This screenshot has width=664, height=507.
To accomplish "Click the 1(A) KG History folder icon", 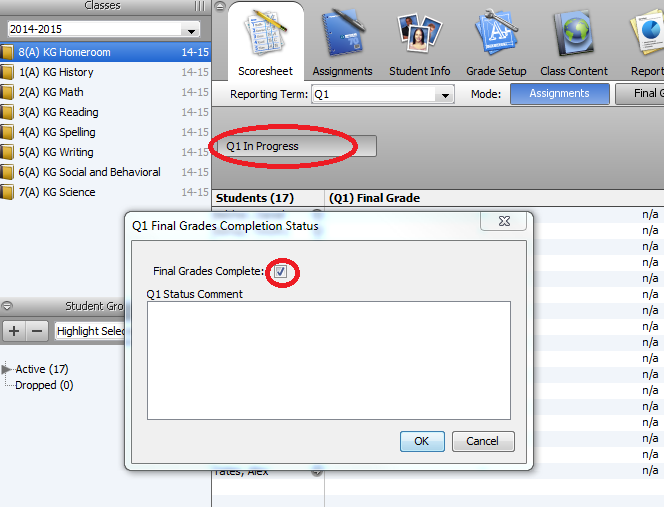I will coord(7,72).
